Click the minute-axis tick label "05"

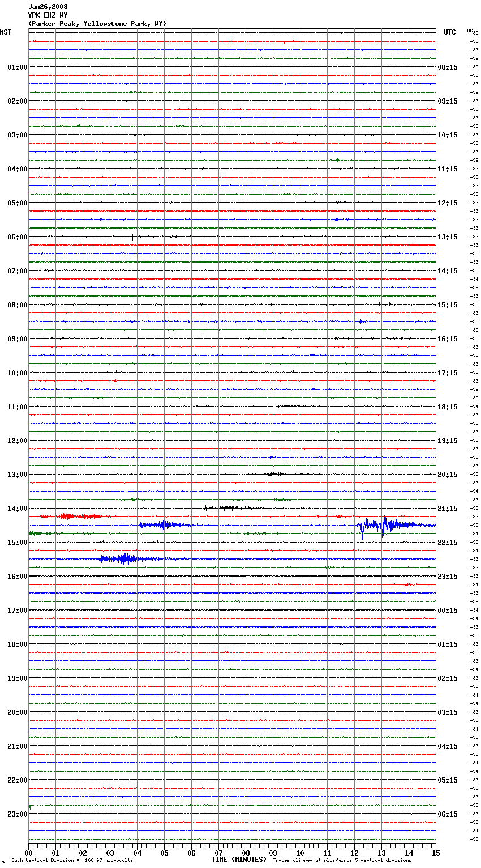coord(164,853)
